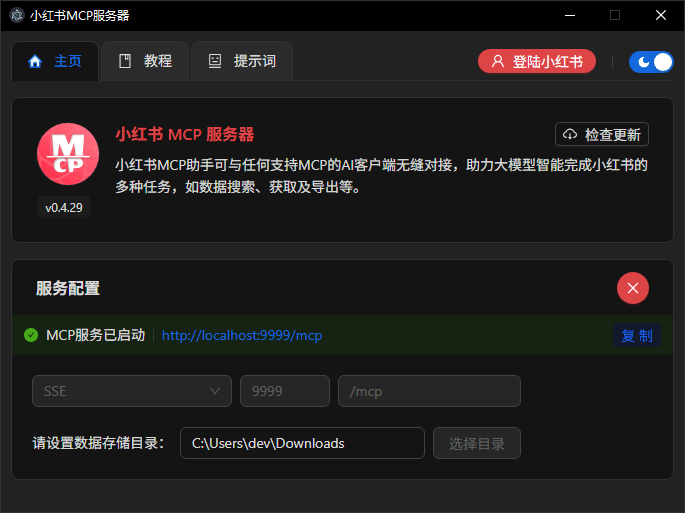Click the 9999 port input field
685x513 pixels.
click(x=285, y=391)
